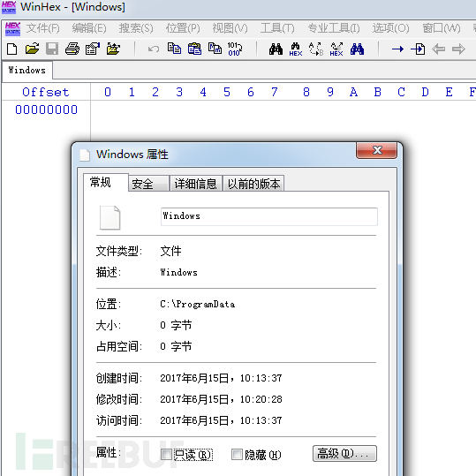Click the file name field containing Windows
The height and width of the screenshot is (476, 476).
[x=269, y=216]
